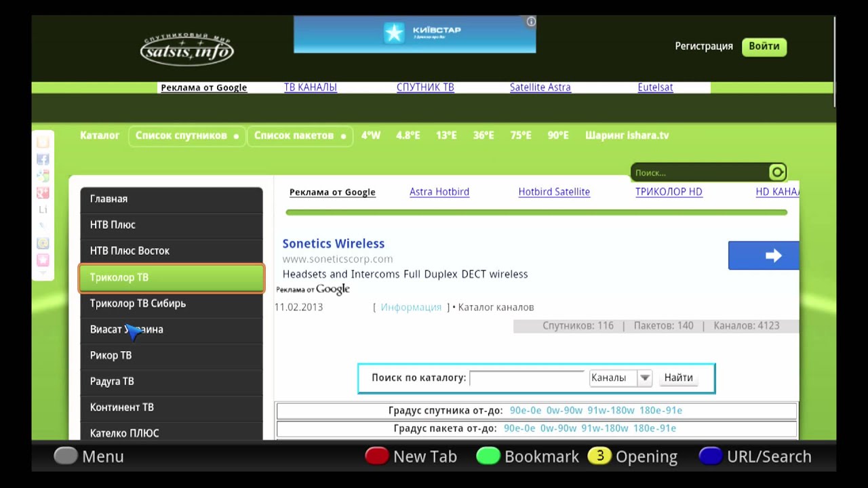Image resolution: width=868 pixels, height=488 pixels.
Task: Select the 90°E satellite link
Action: point(558,136)
